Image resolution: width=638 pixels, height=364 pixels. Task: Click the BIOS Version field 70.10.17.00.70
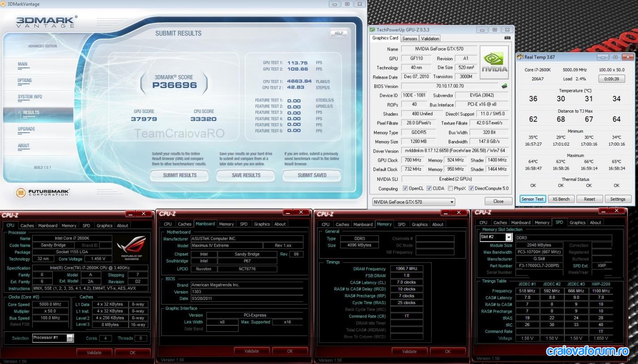[x=450, y=86]
